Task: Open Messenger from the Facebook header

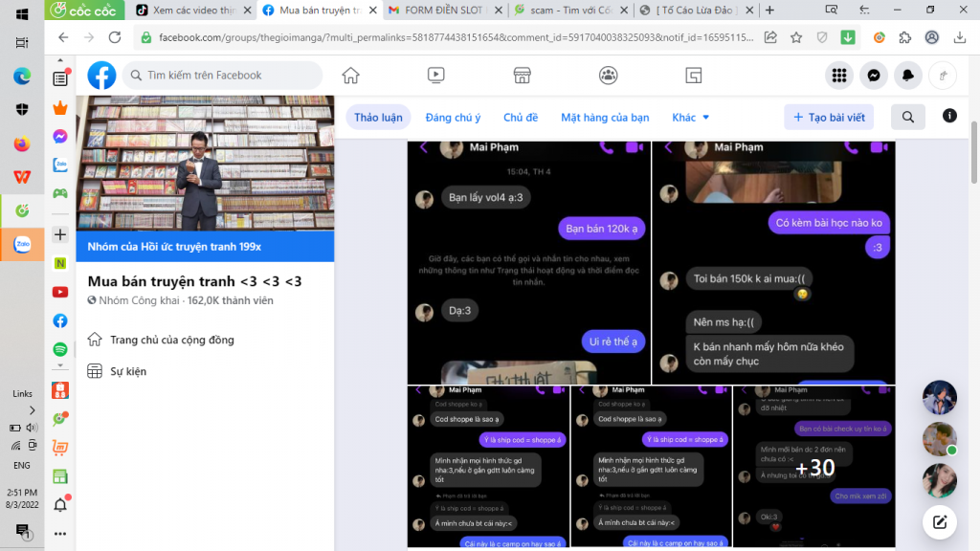Action: [x=874, y=76]
